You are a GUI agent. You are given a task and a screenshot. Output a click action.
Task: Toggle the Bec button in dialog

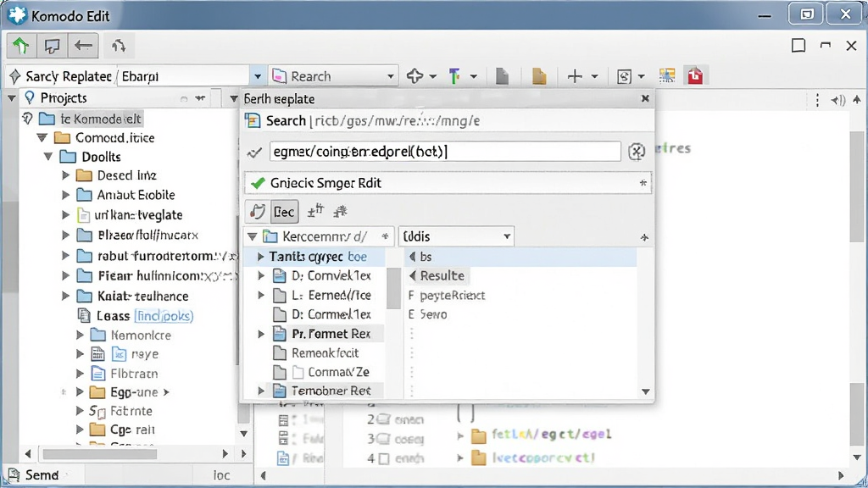[284, 211]
